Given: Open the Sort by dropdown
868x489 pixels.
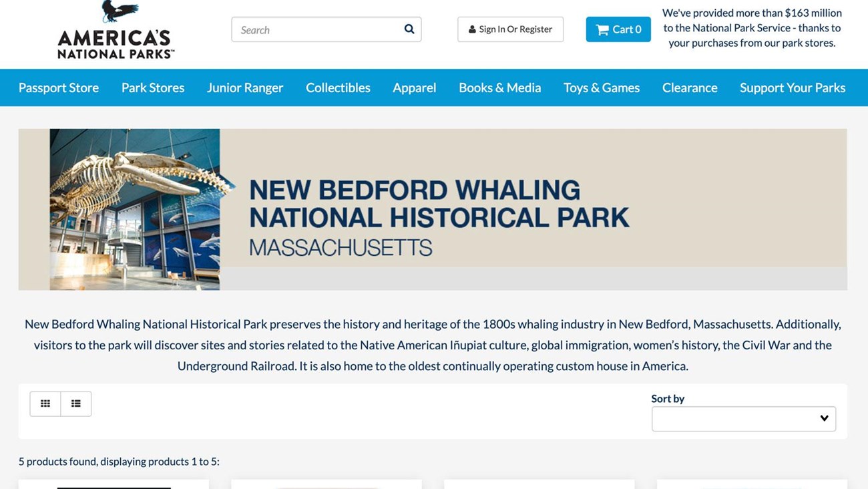Looking at the screenshot, I should [744, 419].
